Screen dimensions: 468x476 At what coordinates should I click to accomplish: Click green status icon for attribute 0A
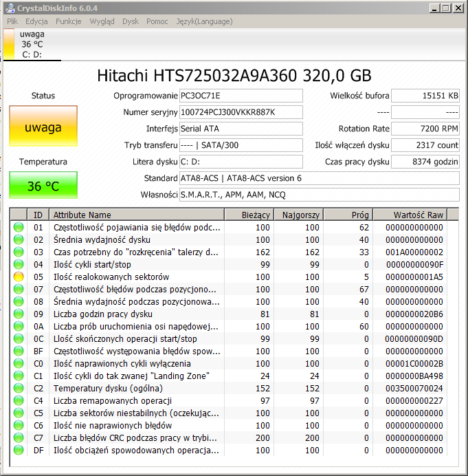(19, 326)
